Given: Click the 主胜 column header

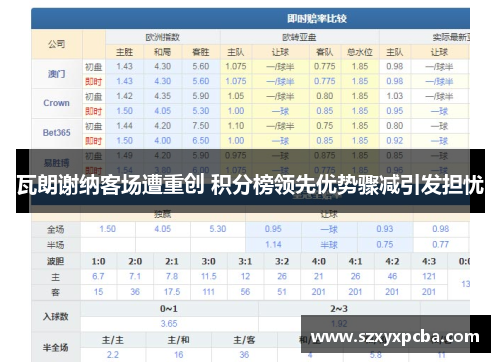Looking at the screenshot, I should (x=124, y=52).
